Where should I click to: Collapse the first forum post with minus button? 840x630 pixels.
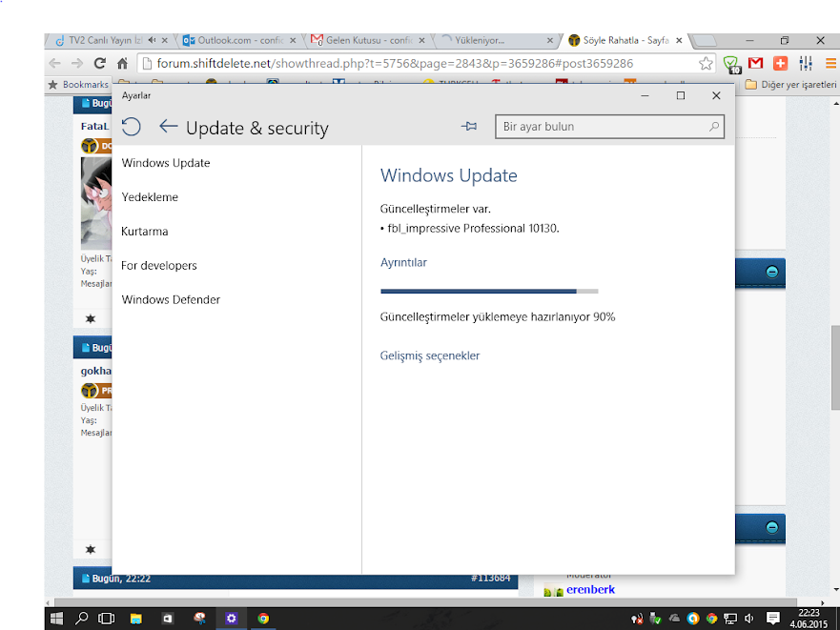click(x=772, y=272)
